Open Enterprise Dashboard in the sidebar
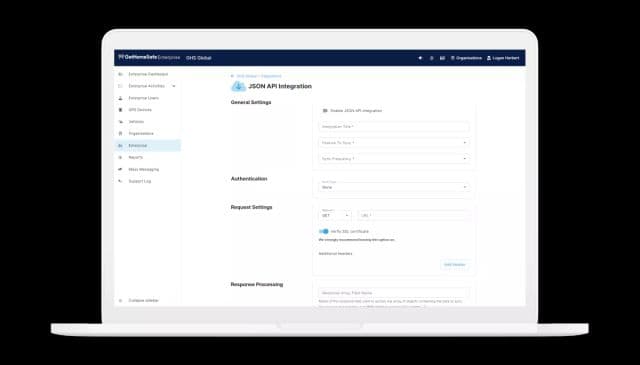This screenshot has width=640, height=365. click(148, 74)
